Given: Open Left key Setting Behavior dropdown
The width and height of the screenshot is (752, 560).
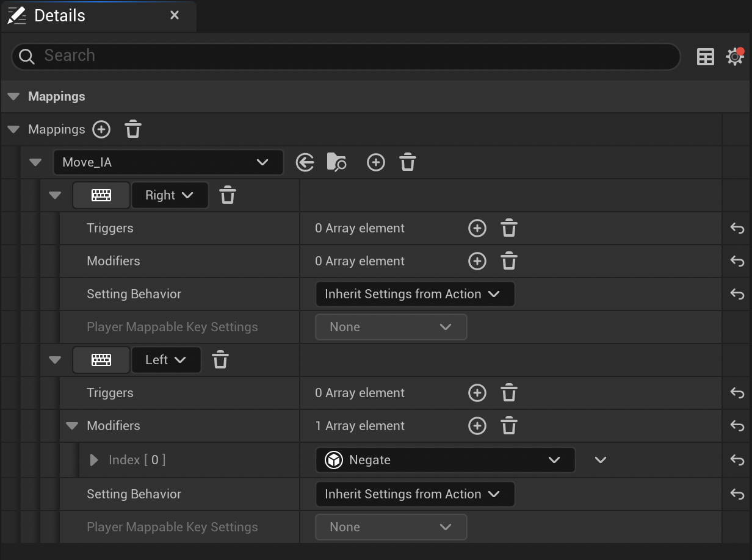Looking at the screenshot, I should pyautogui.click(x=415, y=494).
